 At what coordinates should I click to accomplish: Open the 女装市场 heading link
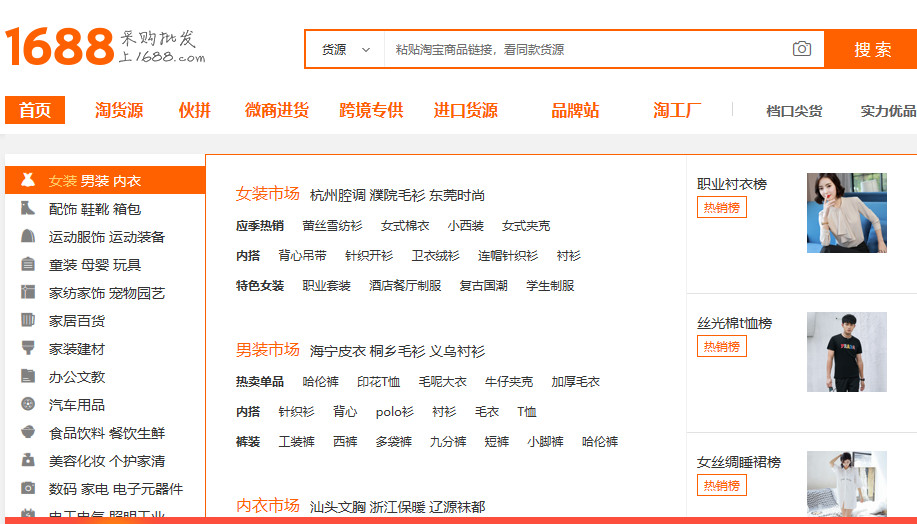[x=268, y=194]
